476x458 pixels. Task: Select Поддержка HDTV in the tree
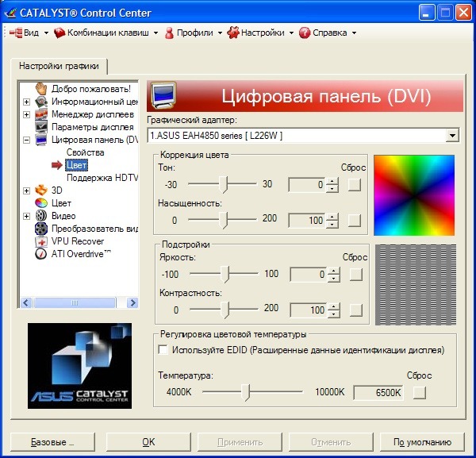pyautogui.click(x=102, y=178)
